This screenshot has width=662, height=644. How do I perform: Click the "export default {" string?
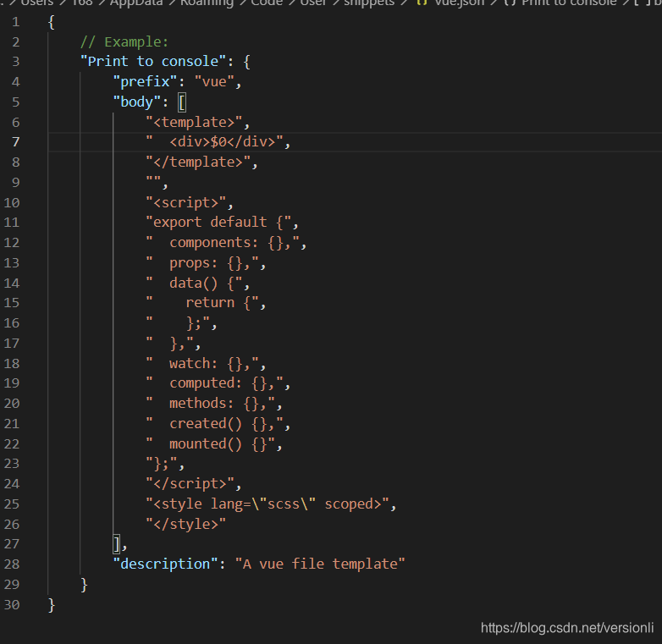[218, 222]
